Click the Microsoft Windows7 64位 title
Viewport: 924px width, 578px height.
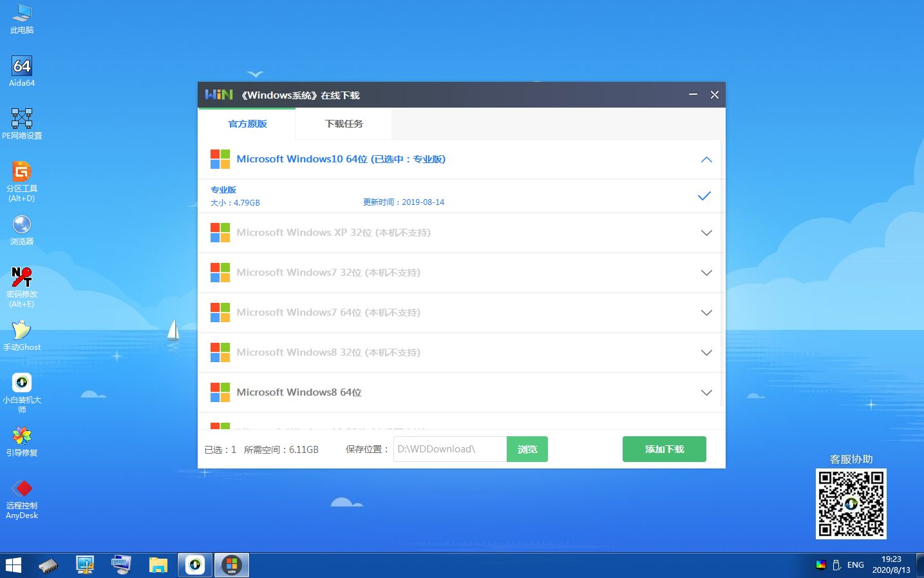[328, 313]
